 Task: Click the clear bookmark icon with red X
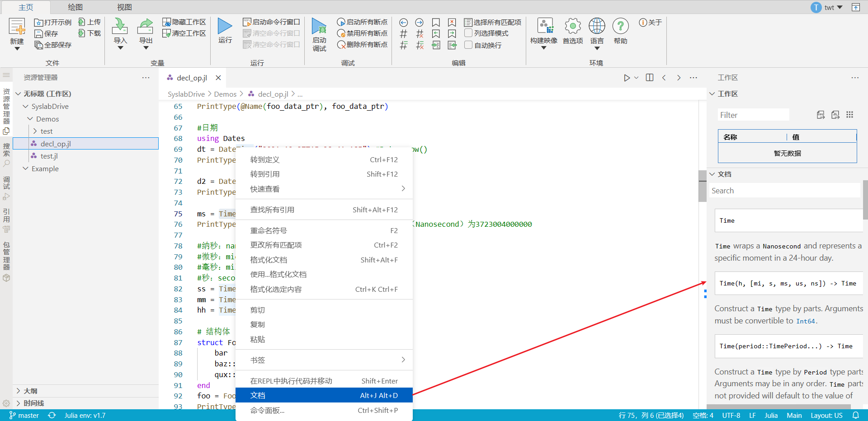(452, 22)
